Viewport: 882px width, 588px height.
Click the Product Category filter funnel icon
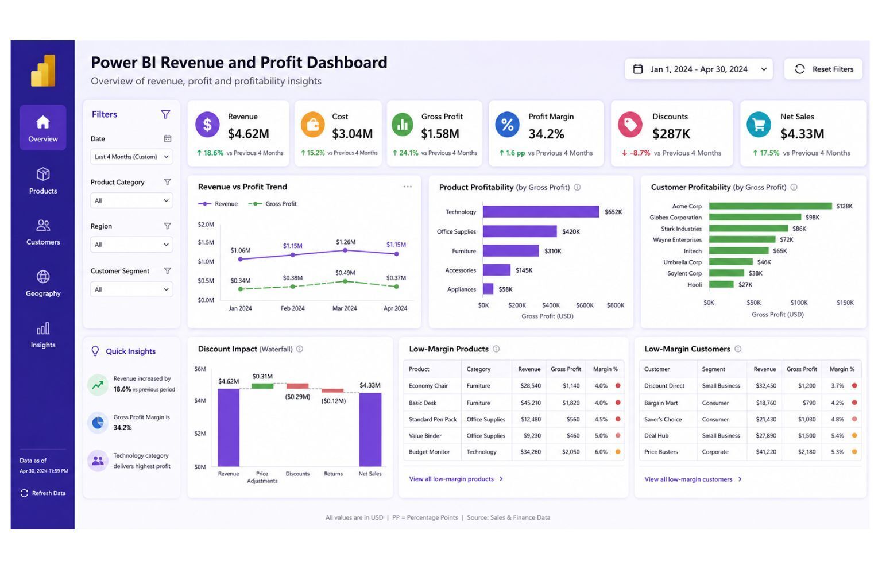167,182
